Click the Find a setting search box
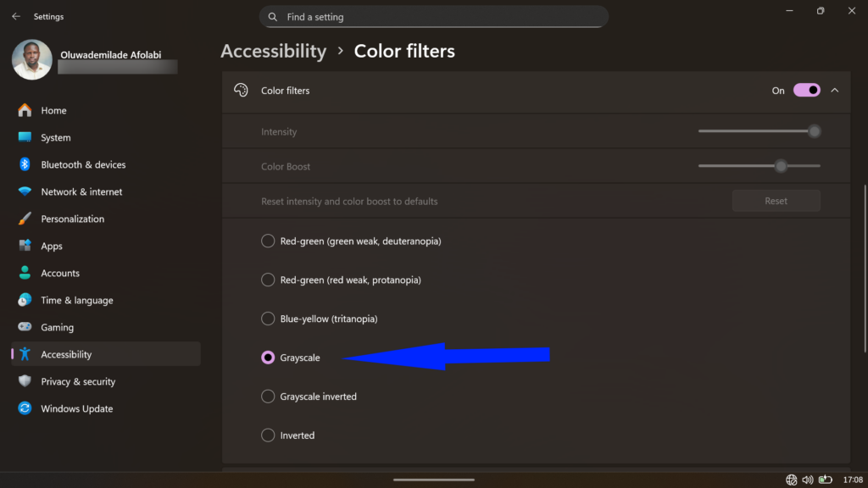This screenshot has height=488, width=868. point(433,16)
